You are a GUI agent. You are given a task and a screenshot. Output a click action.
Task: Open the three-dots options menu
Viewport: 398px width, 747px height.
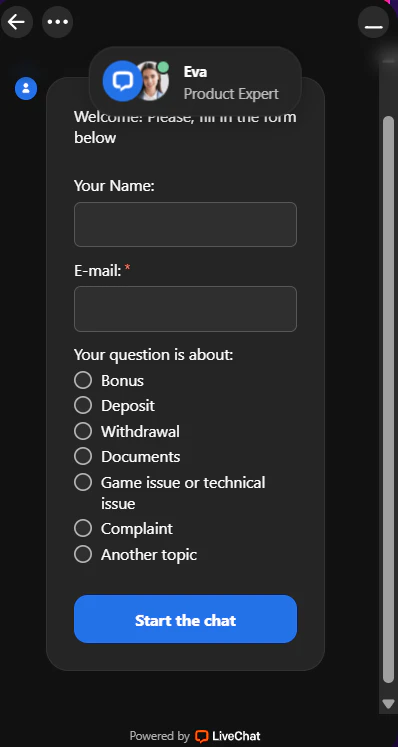(57, 22)
